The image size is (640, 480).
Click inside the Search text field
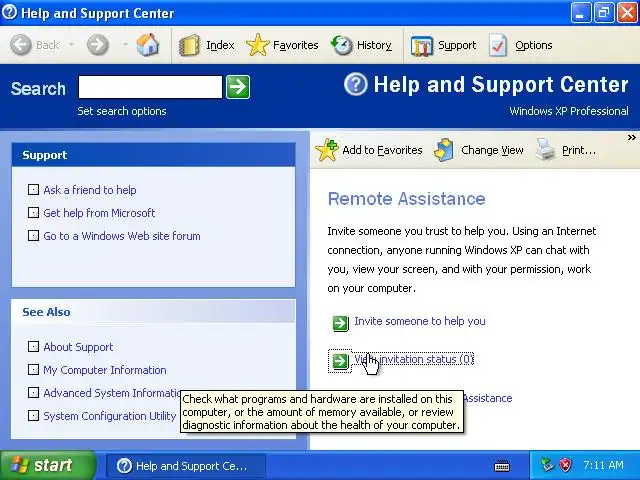coord(150,87)
